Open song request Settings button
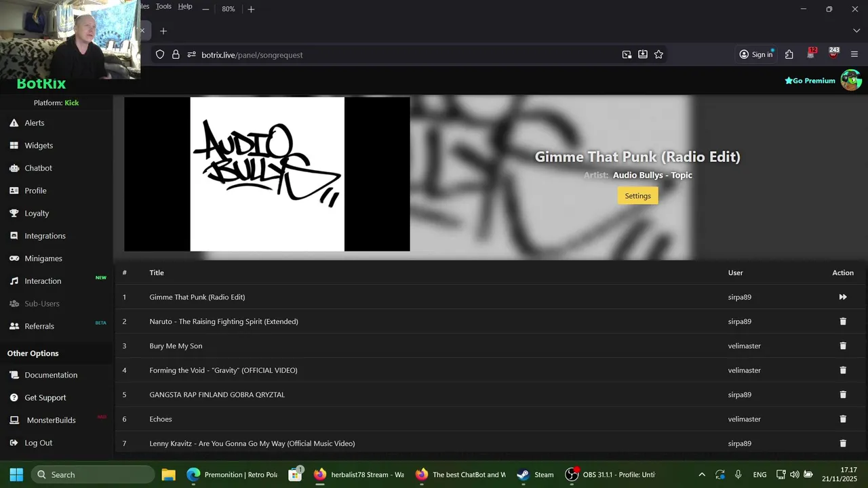The height and width of the screenshot is (488, 868). point(637,196)
